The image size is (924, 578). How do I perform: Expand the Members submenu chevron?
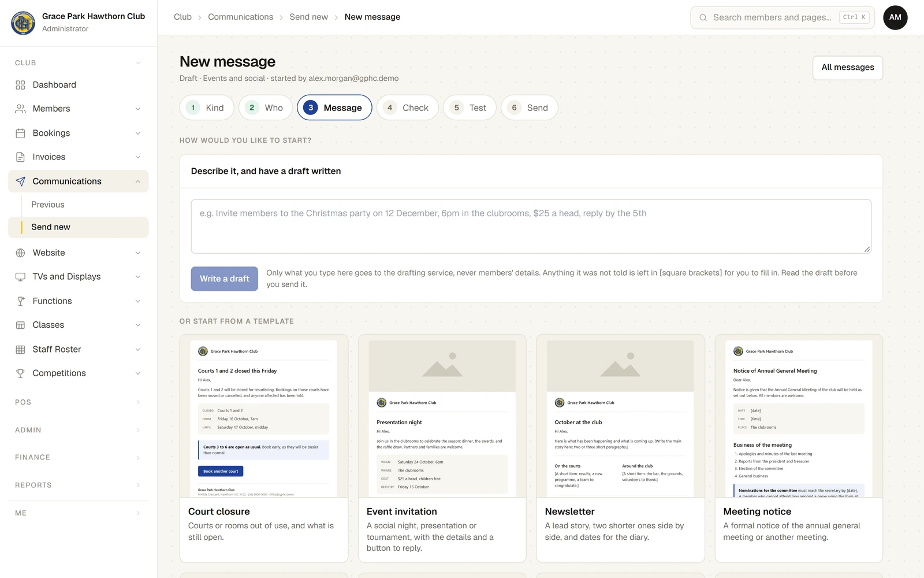coord(138,109)
